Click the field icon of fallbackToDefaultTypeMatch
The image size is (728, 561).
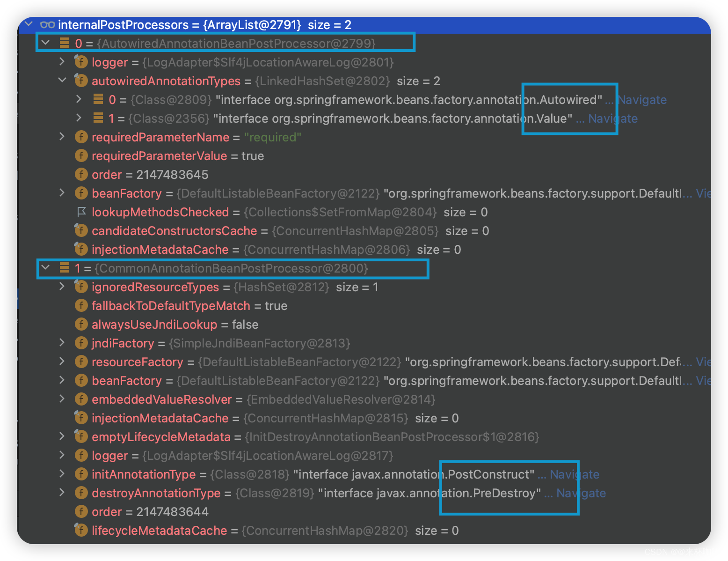coord(81,305)
